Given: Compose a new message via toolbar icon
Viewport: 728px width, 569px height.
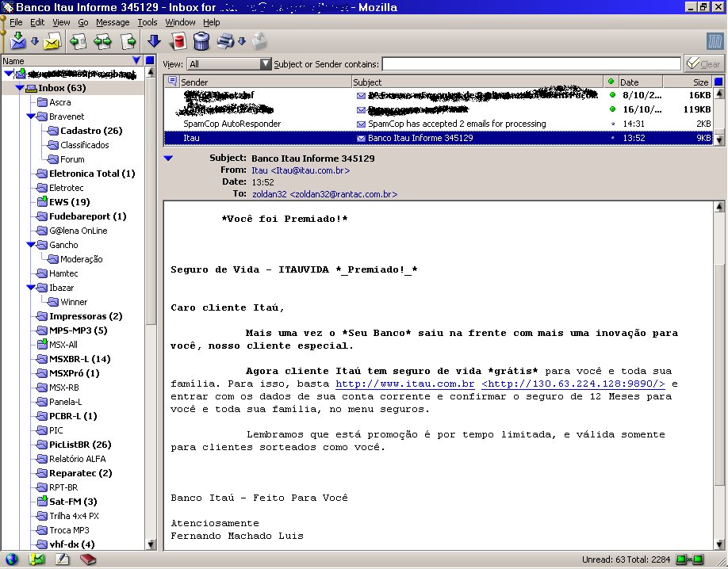Looking at the screenshot, I should click(x=52, y=41).
